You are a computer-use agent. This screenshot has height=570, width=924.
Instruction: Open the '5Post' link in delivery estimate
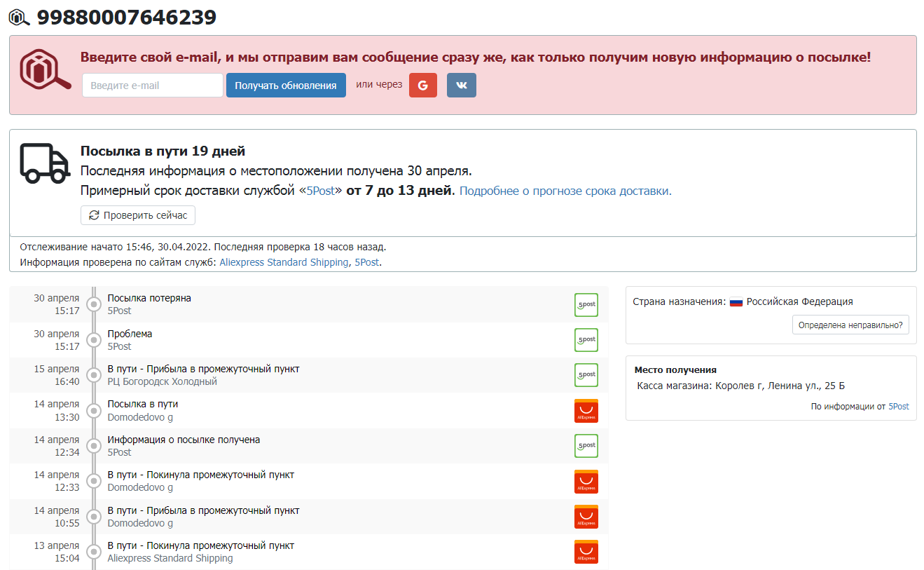(x=321, y=191)
